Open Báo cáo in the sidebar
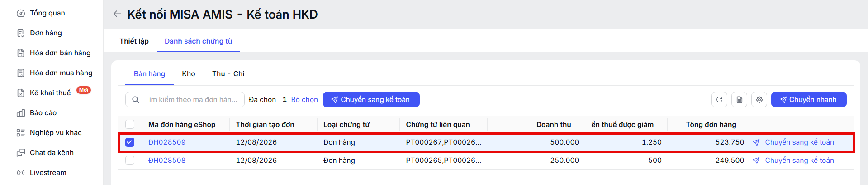Image resolution: width=868 pixels, height=185 pixels. [43, 113]
